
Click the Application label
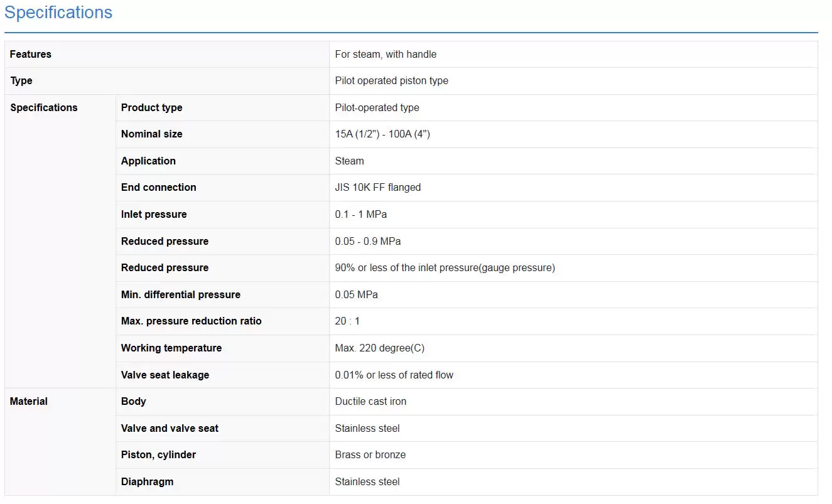click(x=148, y=161)
